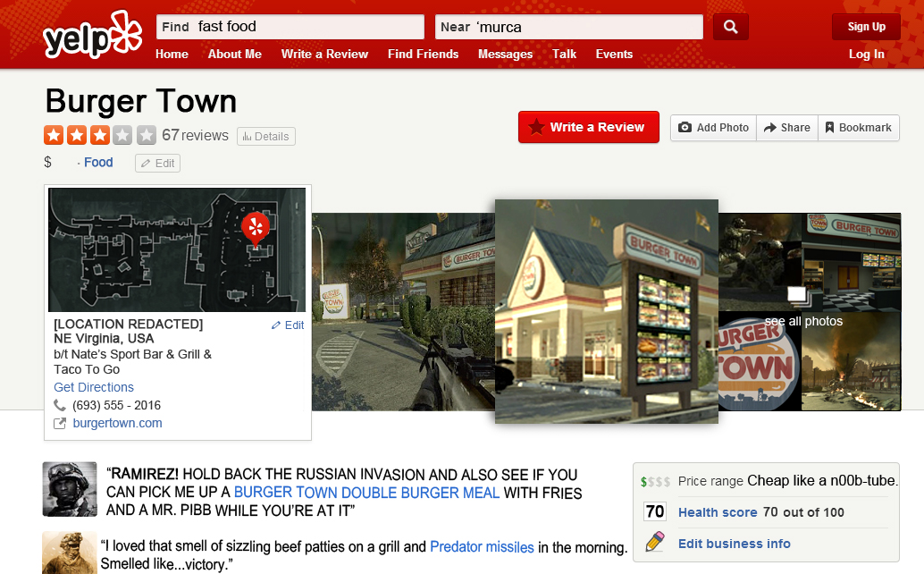Click the bar chart icon on Details button
This screenshot has width=924, height=574.
247,137
